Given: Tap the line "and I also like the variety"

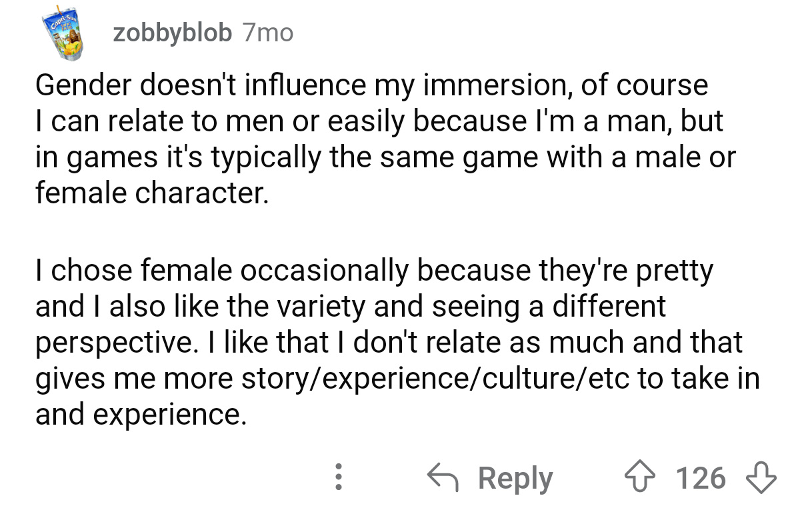Looking at the screenshot, I should coord(350,307).
